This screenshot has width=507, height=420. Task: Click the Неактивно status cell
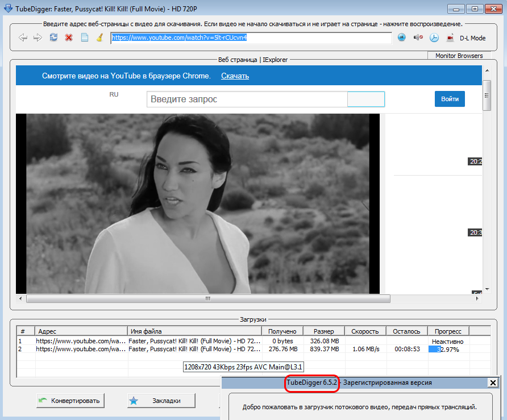click(447, 342)
